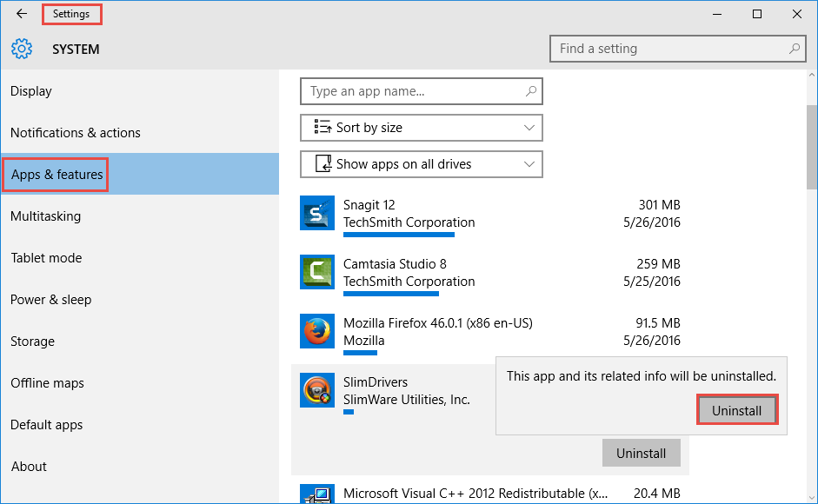Open Storage settings

pos(140,342)
